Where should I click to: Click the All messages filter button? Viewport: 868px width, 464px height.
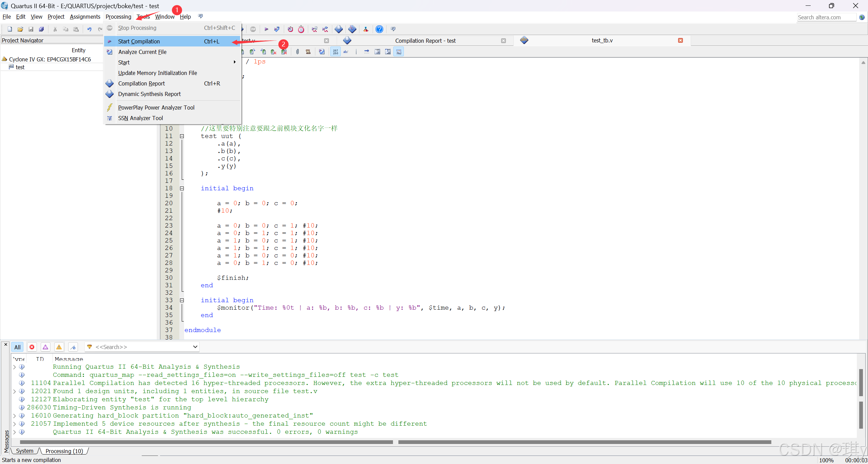[17, 347]
